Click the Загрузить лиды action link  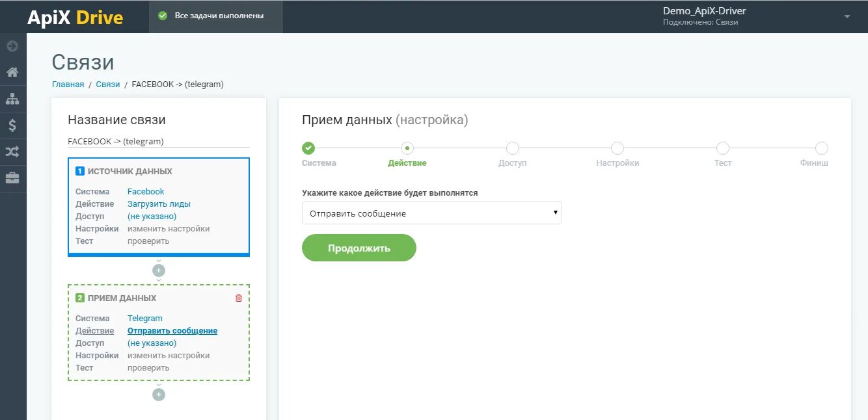point(159,204)
